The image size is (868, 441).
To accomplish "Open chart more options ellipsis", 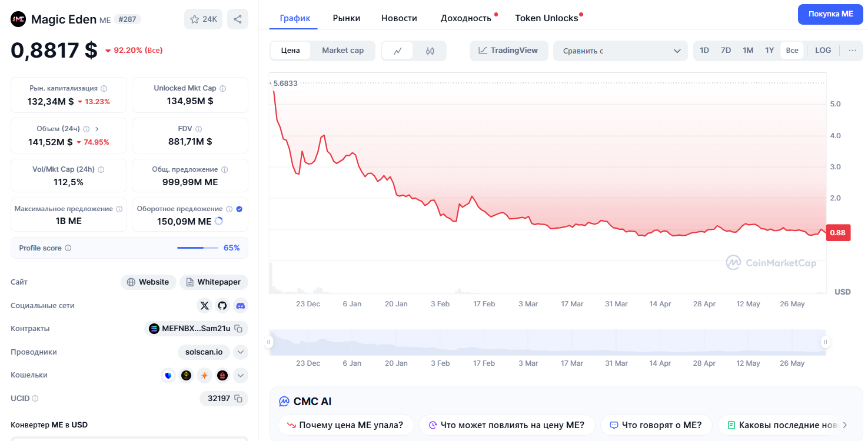I will pyautogui.click(x=852, y=51).
